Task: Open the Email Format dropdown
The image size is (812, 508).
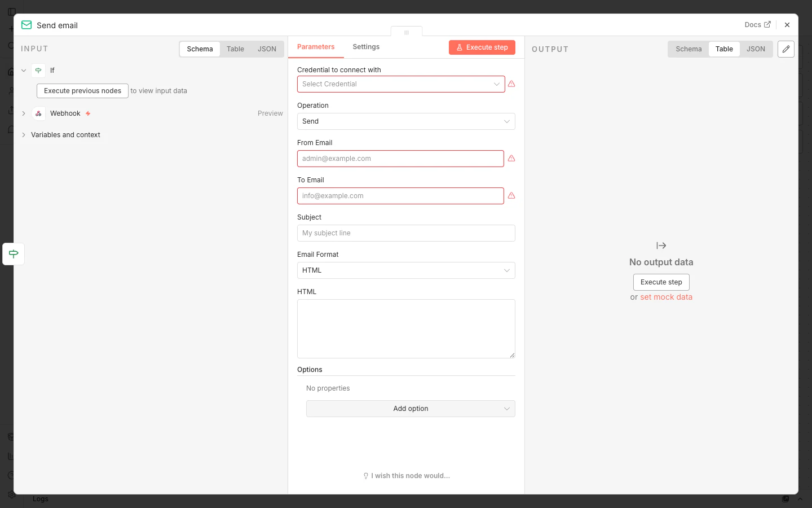Action: (x=406, y=270)
